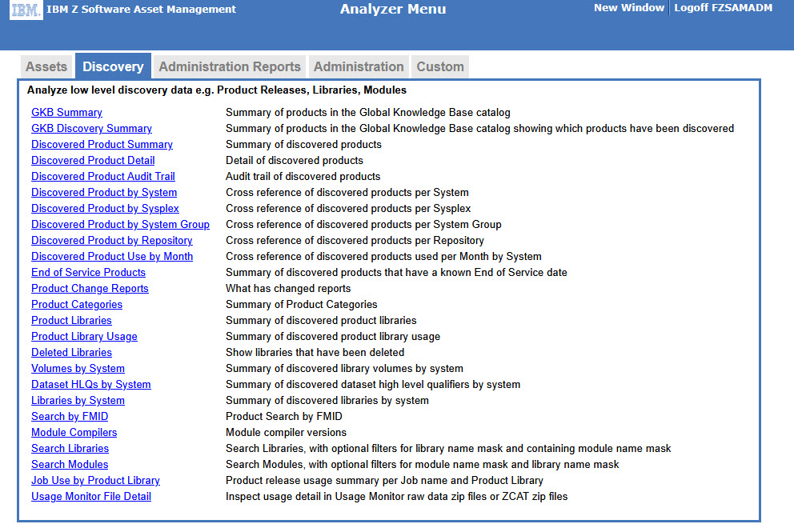Screen dimensions: 794x532
Task: Click 'Detail of discovered products' text
Action: tap(295, 161)
